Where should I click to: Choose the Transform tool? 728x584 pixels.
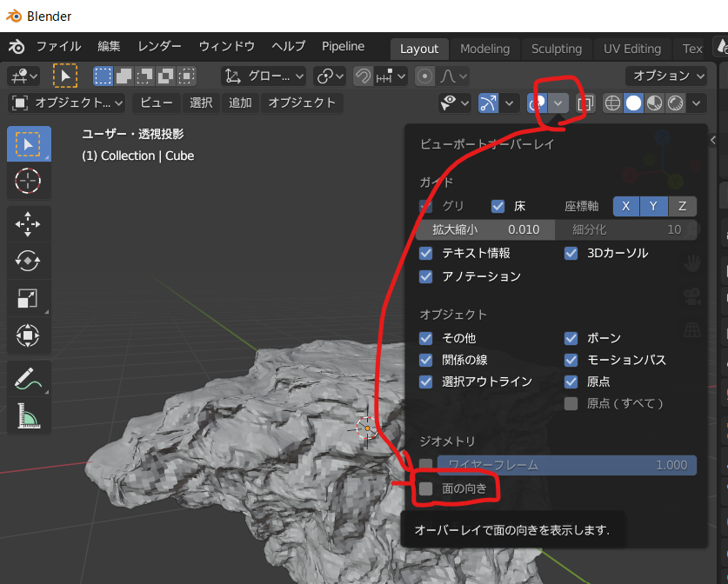pos(28,335)
